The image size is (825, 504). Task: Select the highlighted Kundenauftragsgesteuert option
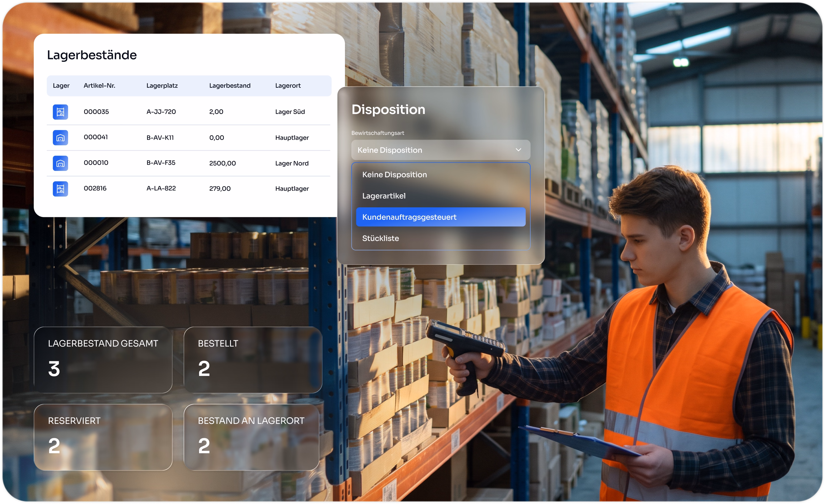pyautogui.click(x=441, y=217)
